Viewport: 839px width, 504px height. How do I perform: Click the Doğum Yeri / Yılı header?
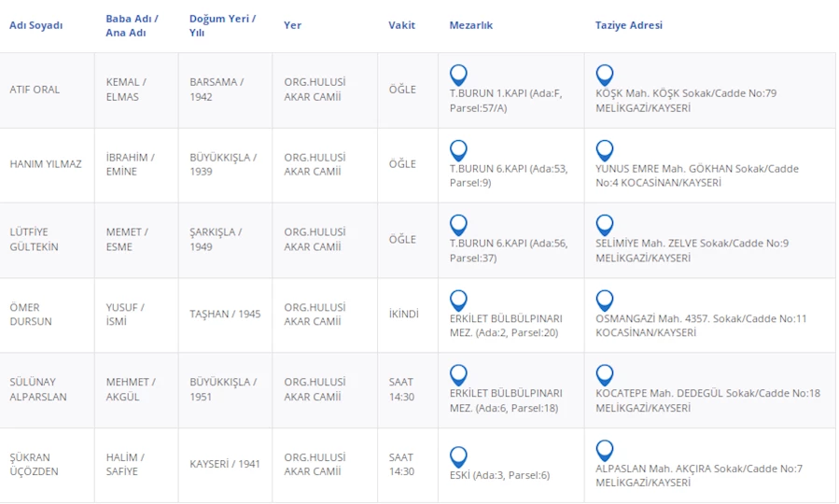222,25
